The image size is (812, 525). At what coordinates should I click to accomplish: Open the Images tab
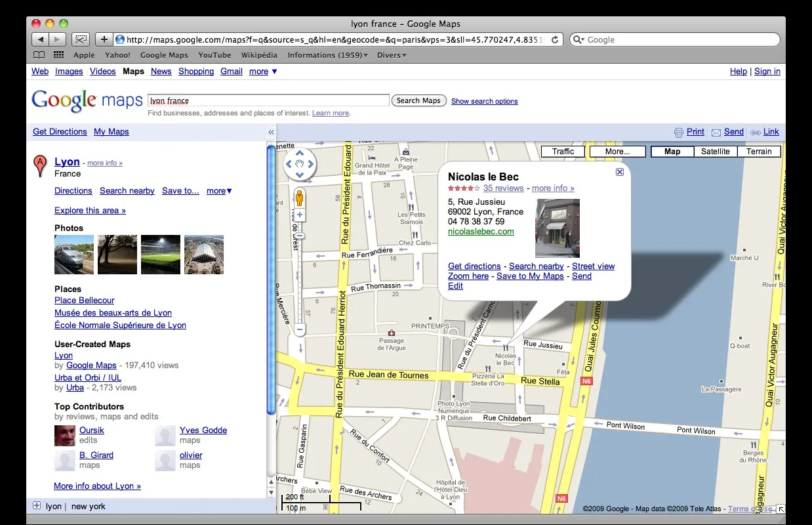tap(69, 72)
